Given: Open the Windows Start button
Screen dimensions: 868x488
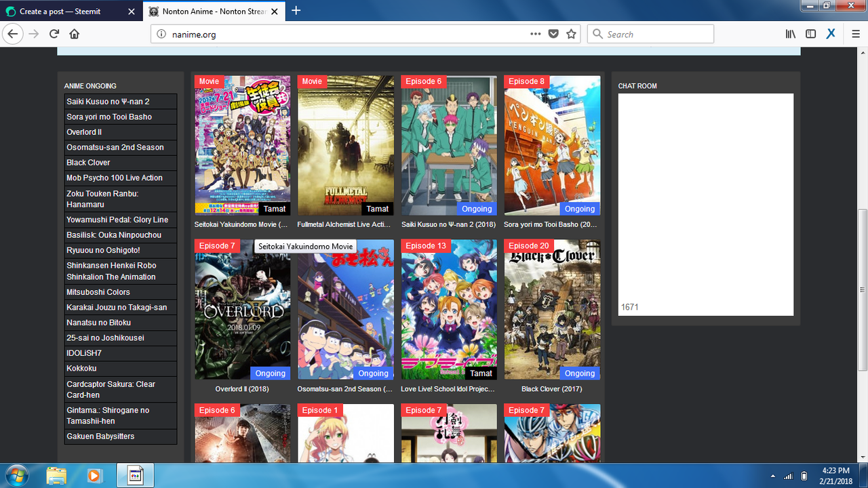Looking at the screenshot, I should pyautogui.click(x=16, y=475).
